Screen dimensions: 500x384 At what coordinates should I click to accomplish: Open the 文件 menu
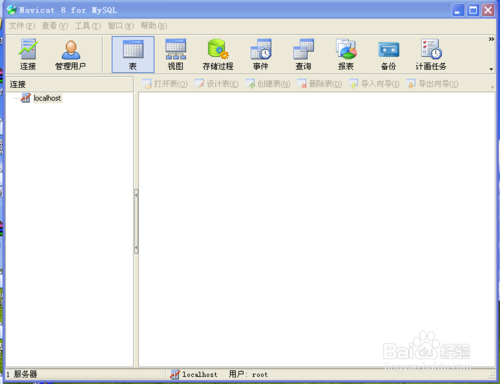(22, 26)
